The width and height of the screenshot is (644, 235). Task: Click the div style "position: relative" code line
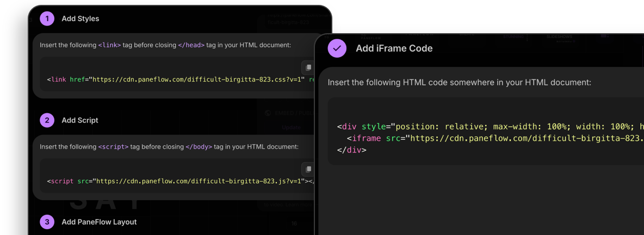[x=491, y=127]
